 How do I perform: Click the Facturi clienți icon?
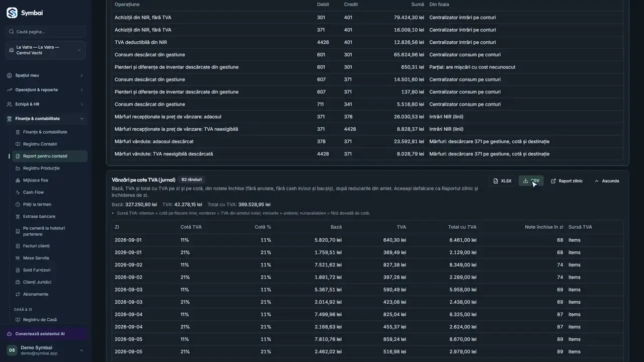[18, 246]
